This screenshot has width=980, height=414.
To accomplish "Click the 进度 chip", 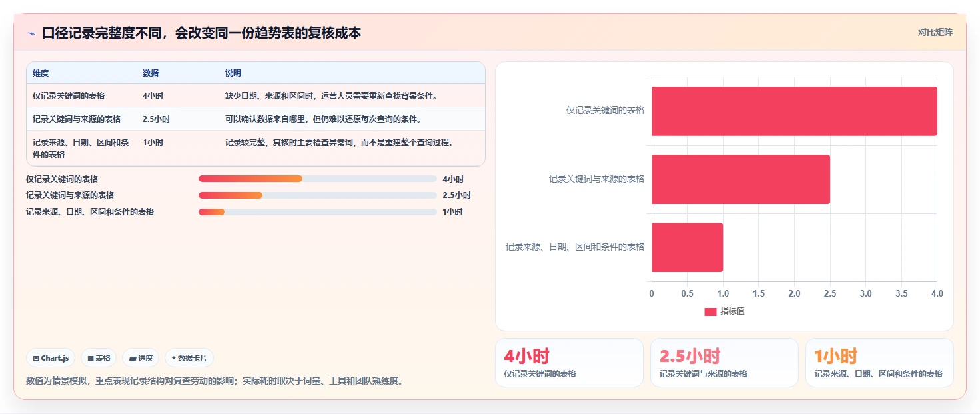I will (x=141, y=358).
